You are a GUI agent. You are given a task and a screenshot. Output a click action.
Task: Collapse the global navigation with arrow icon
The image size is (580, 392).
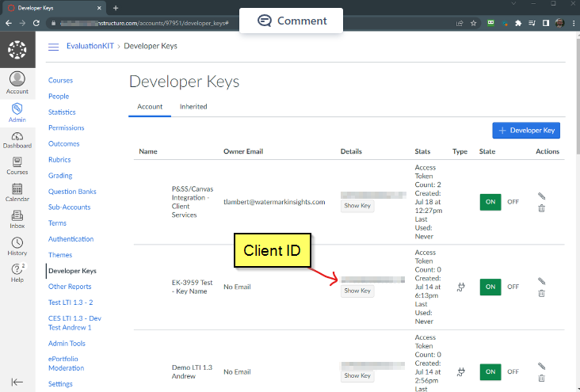coord(17,382)
